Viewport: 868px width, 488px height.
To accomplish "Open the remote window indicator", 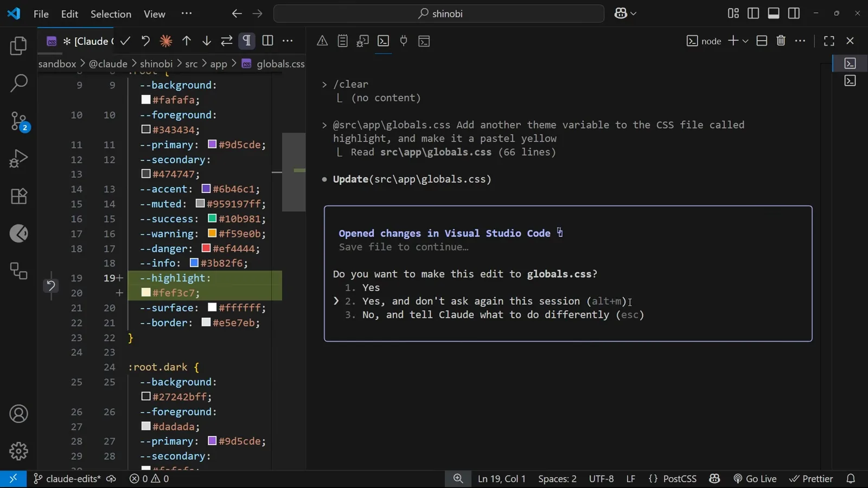I will (x=13, y=479).
